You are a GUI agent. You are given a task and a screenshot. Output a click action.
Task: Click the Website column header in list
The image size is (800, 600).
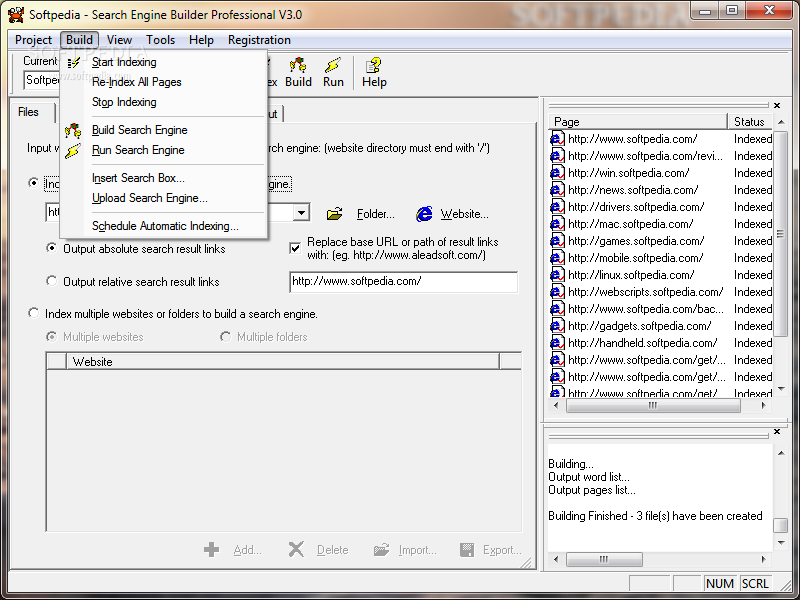(283, 361)
